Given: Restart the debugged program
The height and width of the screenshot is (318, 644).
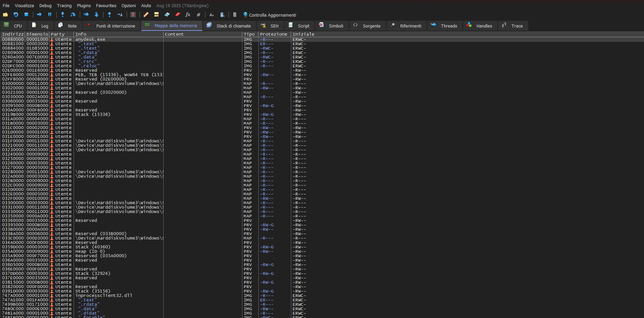Looking at the screenshot, I should 16,15.
